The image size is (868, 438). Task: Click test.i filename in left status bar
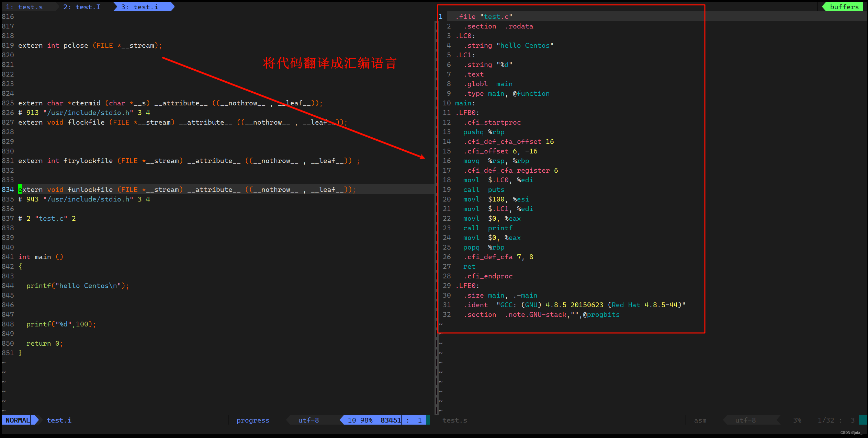(x=59, y=420)
